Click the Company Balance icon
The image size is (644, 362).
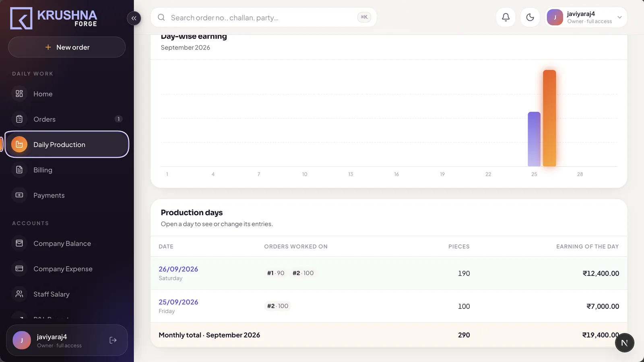click(19, 243)
